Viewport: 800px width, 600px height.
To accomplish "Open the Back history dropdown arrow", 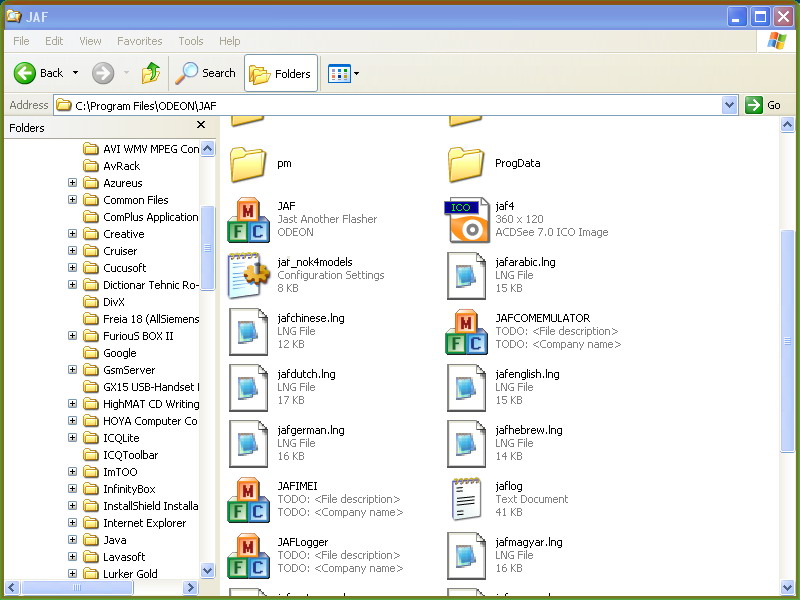I will (x=76, y=73).
